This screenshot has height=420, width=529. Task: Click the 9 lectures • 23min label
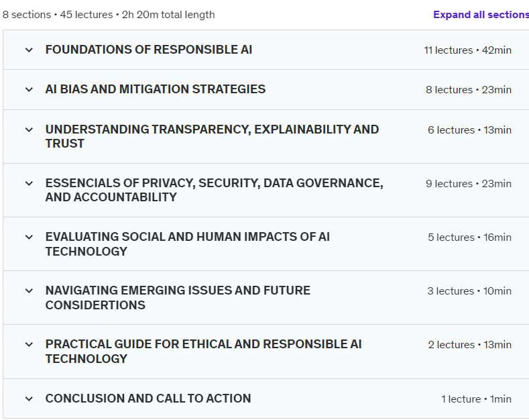point(469,184)
